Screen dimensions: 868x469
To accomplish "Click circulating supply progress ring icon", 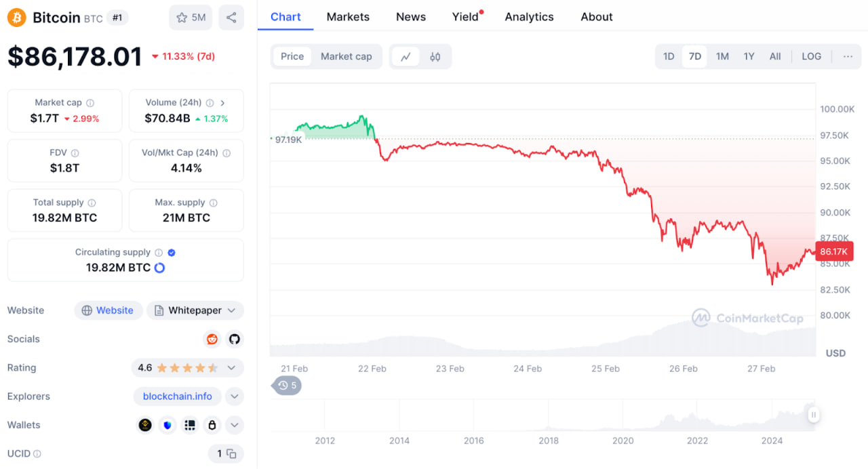I will (159, 268).
